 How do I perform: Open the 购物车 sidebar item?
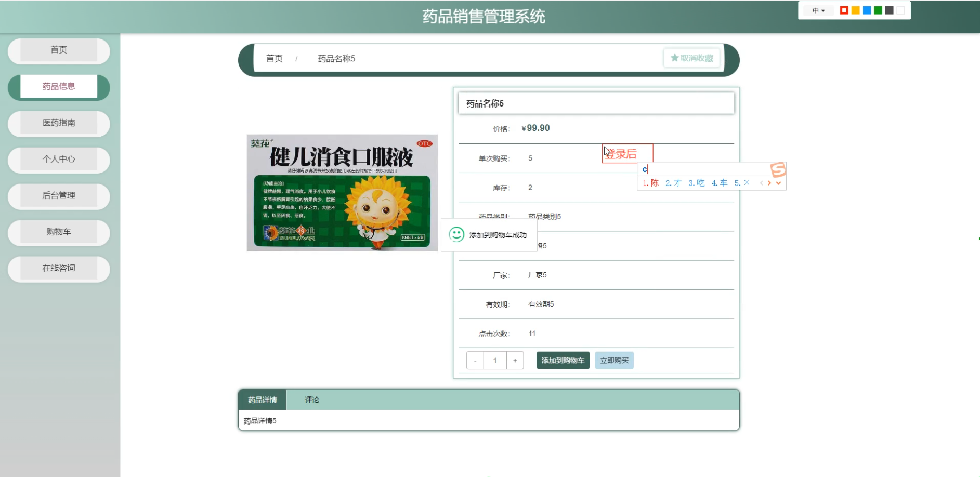[59, 232]
